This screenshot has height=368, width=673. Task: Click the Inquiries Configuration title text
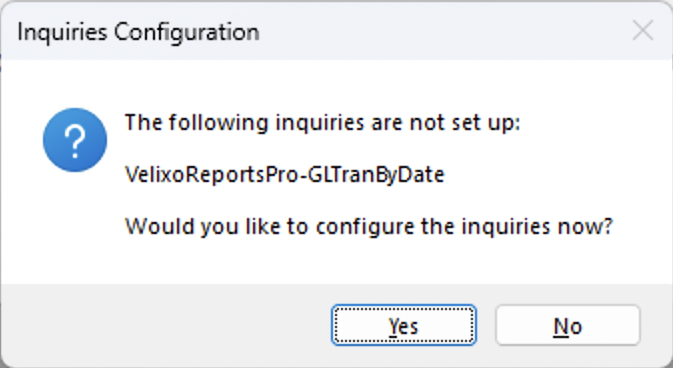138,32
